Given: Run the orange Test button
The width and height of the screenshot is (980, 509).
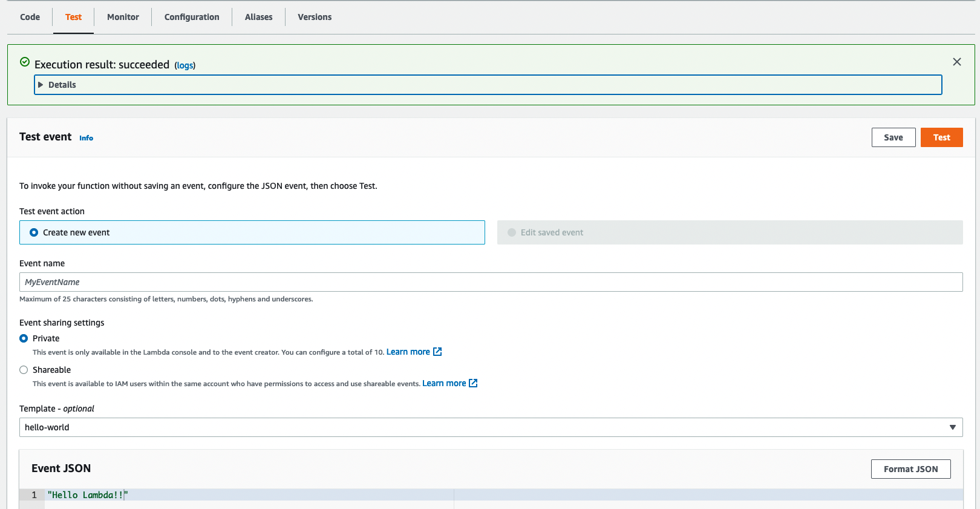Looking at the screenshot, I should click(x=942, y=137).
